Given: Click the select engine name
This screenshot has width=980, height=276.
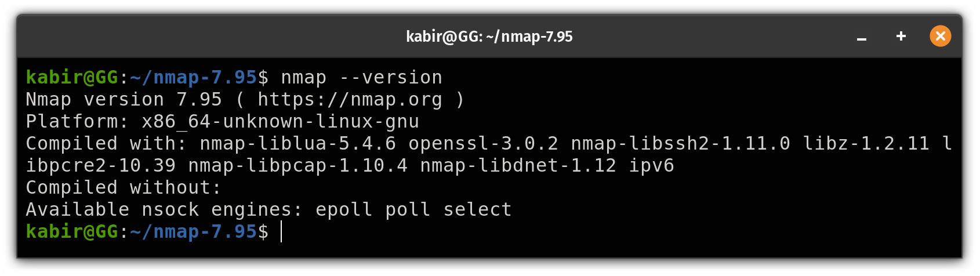Looking at the screenshot, I should point(477,209).
